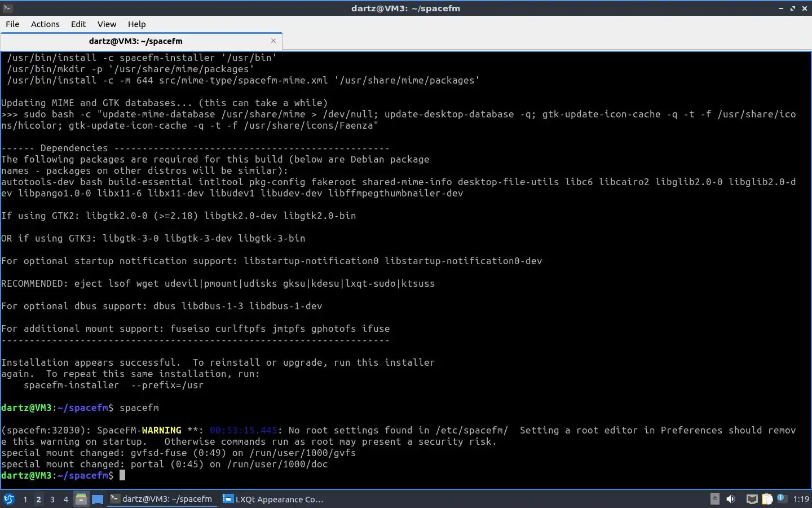Click the show desktop icon in panel
The height and width of the screenshot is (508, 812).
click(x=98, y=499)
